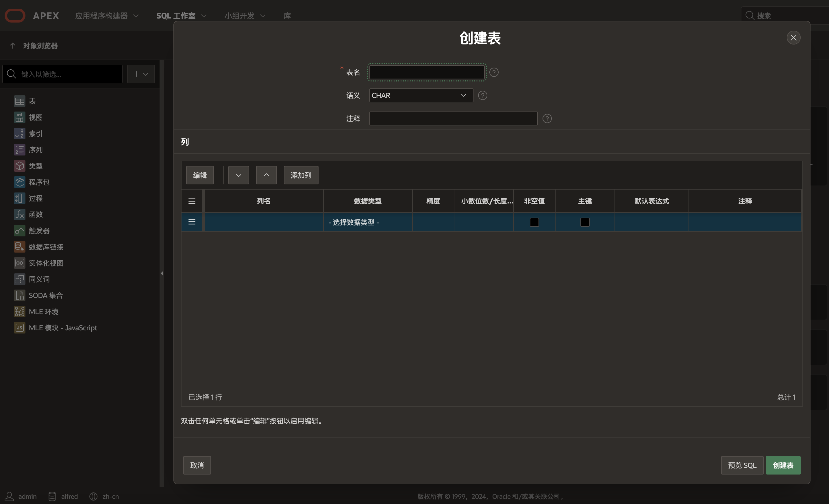Viewport: 829px width, 504px height.
Task: Click the first row's hamburger handle icon
Action: coord(192,223)
